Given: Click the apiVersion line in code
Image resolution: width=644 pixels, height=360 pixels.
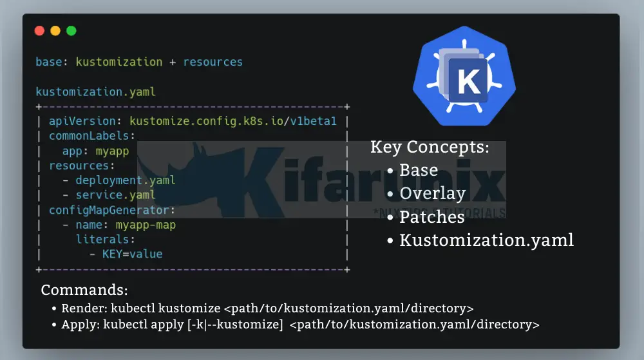Looking at the screenshot, I should 193,120.
